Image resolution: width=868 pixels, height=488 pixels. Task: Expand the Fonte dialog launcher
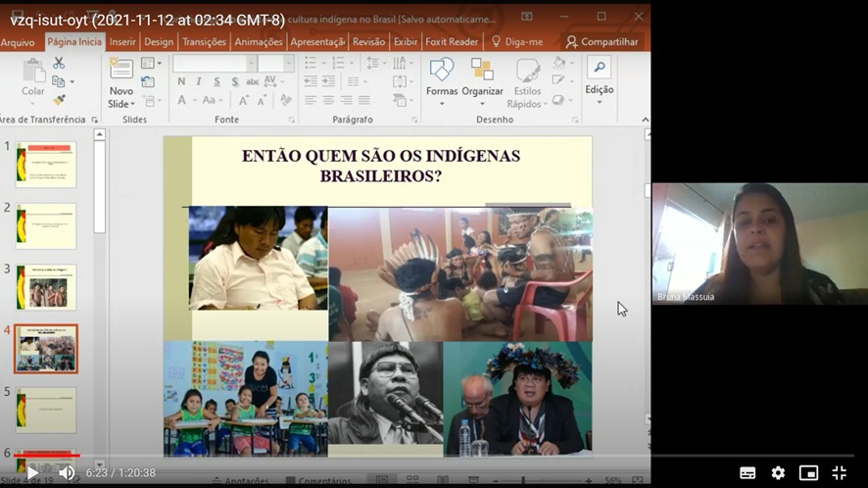[x=292, y=120]
